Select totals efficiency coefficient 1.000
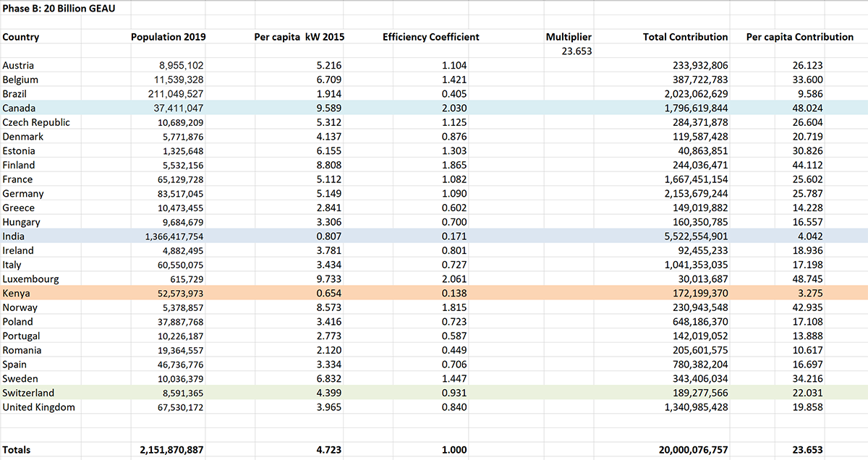 [454, 450]
